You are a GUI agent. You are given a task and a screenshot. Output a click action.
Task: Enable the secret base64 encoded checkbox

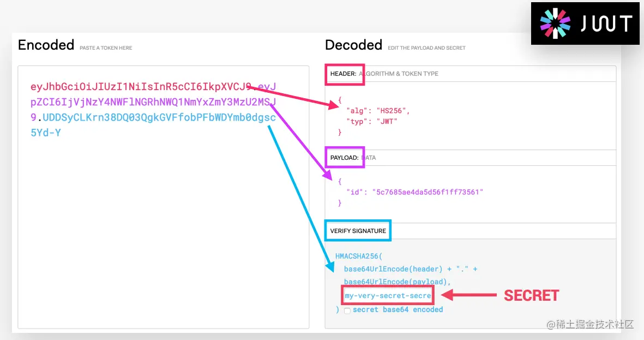pyautogui.click(x=347, y=311)
